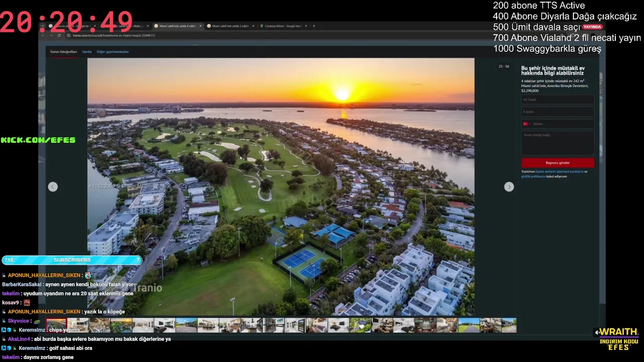Open the 'kişisel verilerin işlenmesi kuralları' link

[x=559, y=171]
